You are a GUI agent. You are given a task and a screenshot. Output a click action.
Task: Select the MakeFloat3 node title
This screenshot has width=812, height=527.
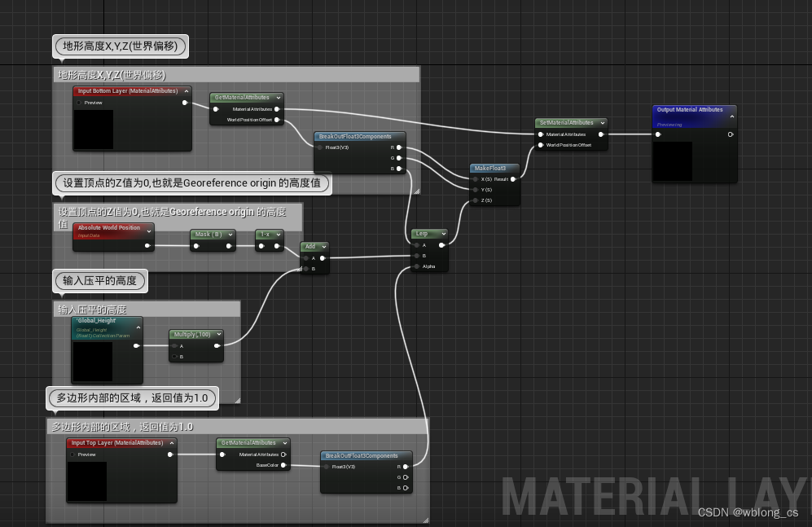pyautogui.click(x=490, y=169)
